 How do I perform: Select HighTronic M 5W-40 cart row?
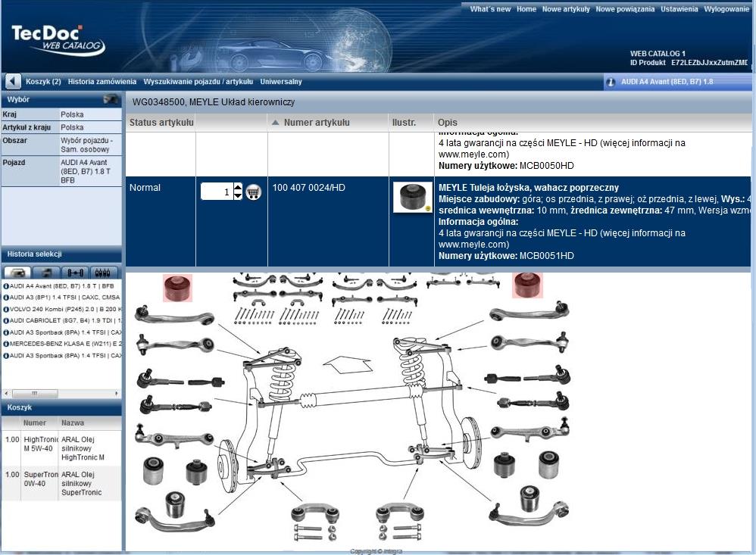click(61, 448)
